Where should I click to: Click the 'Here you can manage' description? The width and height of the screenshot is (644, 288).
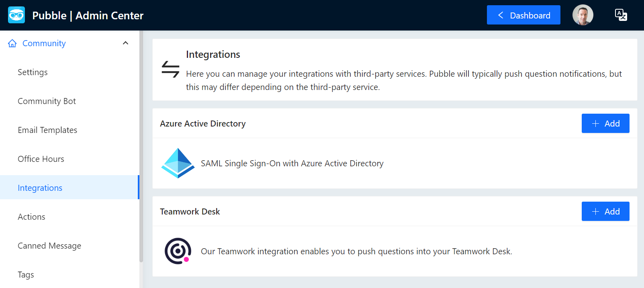[404, 80]
